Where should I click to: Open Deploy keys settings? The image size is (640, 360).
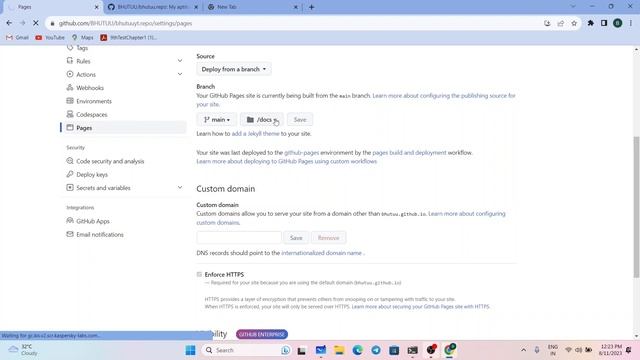coord(92,175)
